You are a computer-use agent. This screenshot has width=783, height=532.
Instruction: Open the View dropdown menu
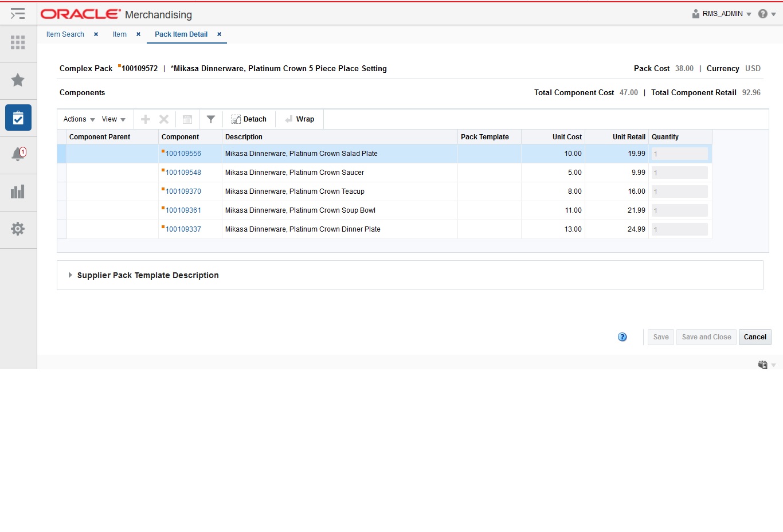(x=113, y=119)
